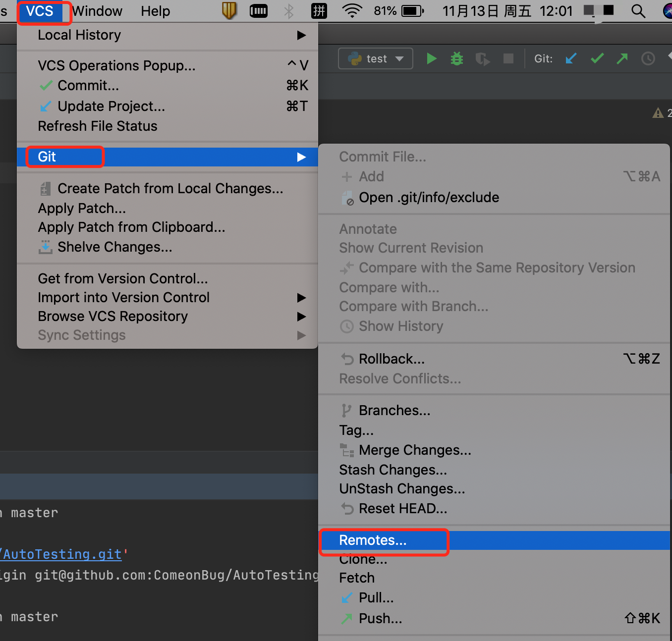Viewport: 672px width, 641px height.
Task: Open the Window menu
Action: tap(98, 11)
